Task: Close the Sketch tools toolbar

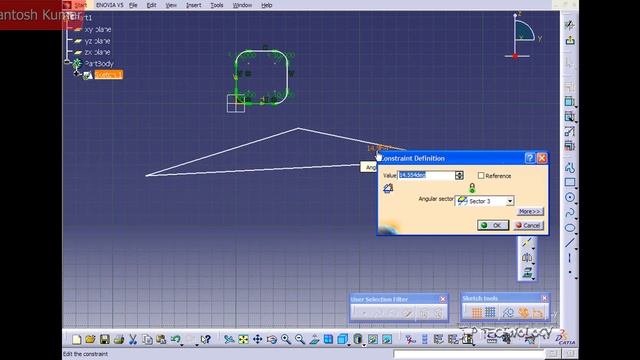Action: pos(544,298)
